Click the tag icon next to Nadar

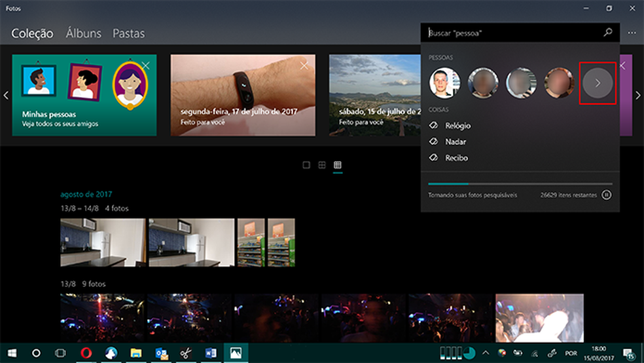coord(434,142)
